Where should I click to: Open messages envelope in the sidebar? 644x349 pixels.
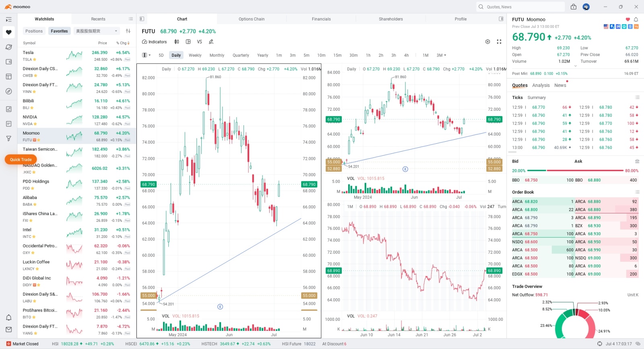pyautogui.click(x=8, y=329)
